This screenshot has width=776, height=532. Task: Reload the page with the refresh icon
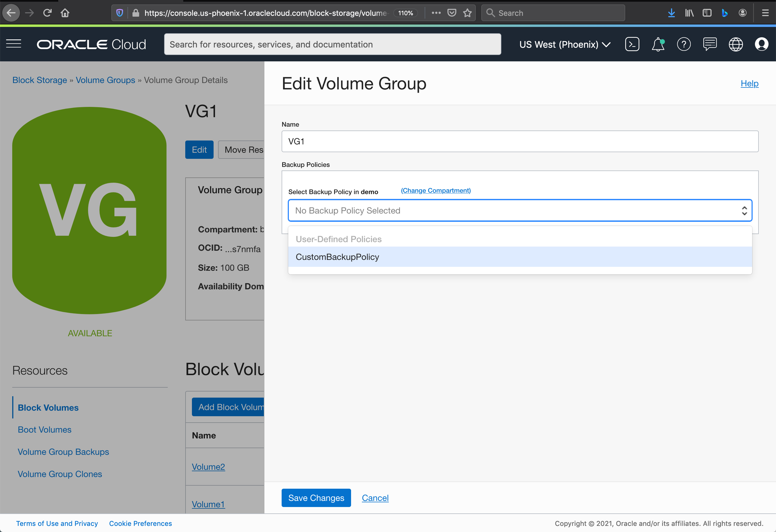pos(47,13)
